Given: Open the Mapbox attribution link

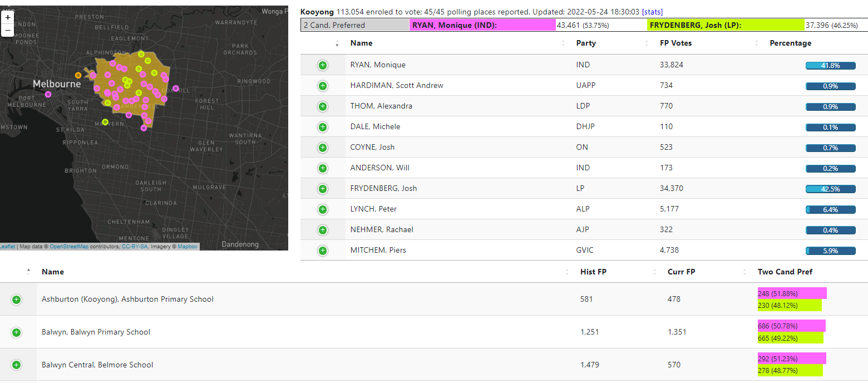Looking at the screenshot, I should pyautogui.click(x=188, y=247).
